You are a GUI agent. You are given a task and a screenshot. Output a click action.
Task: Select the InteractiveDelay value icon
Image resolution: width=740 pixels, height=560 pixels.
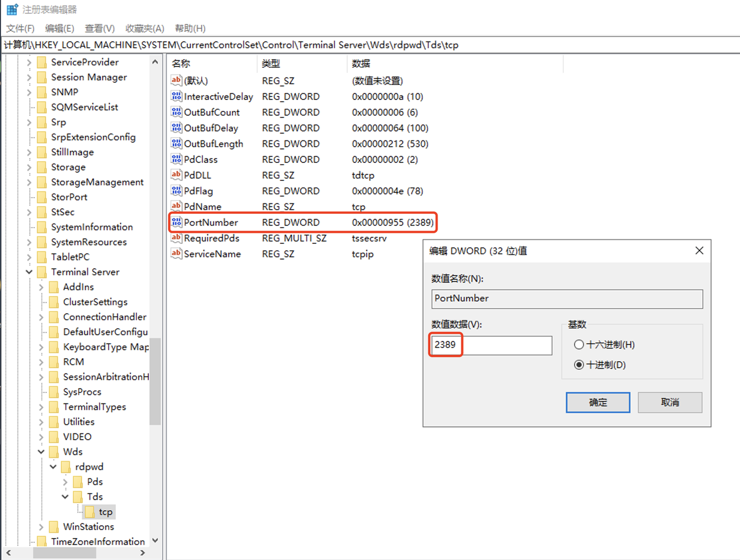pos(176,97)
